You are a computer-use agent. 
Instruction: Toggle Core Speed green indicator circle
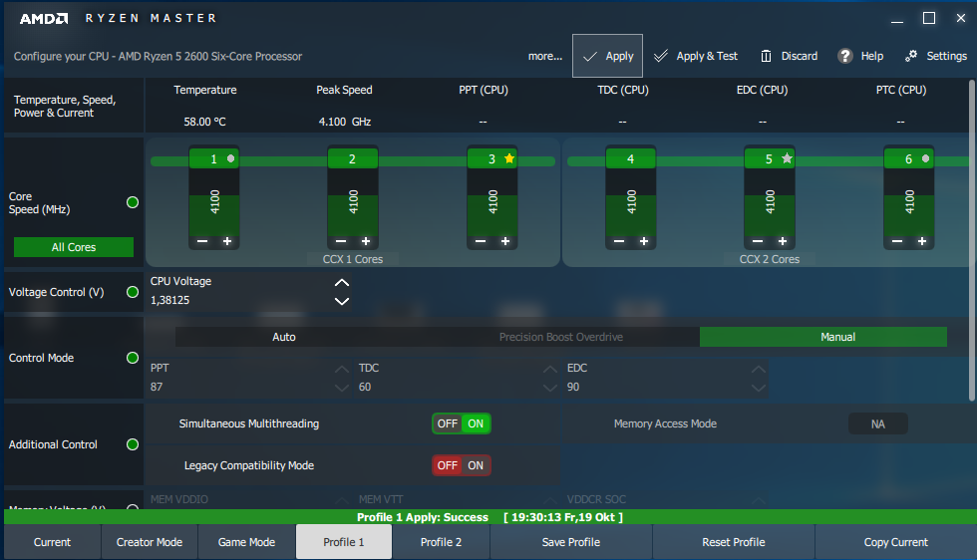[x=133, y=202]
